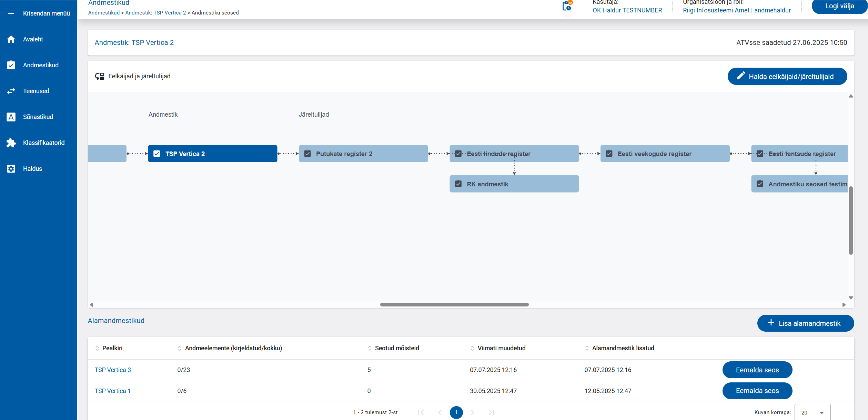The height and width of the screenshot is (420, 868).
Task: Click the horizontal scrollbar of the diagram
Action: (x=454, y=304)
